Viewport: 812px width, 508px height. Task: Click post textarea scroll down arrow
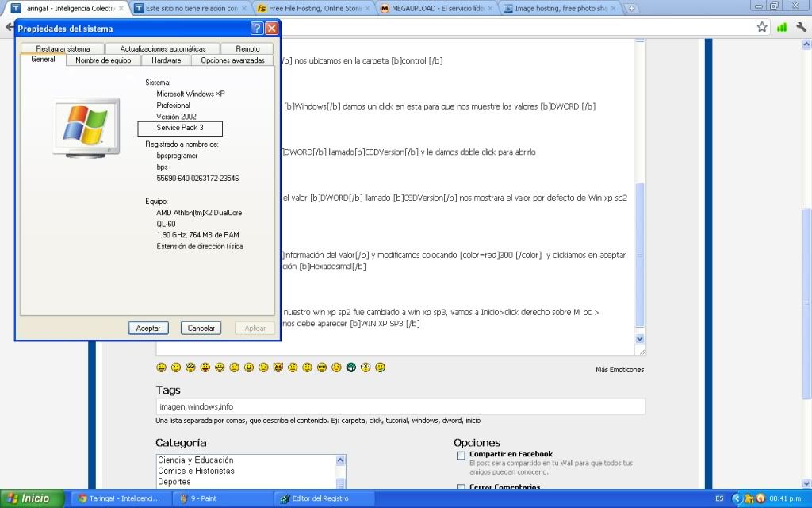(x=640, y=338)
